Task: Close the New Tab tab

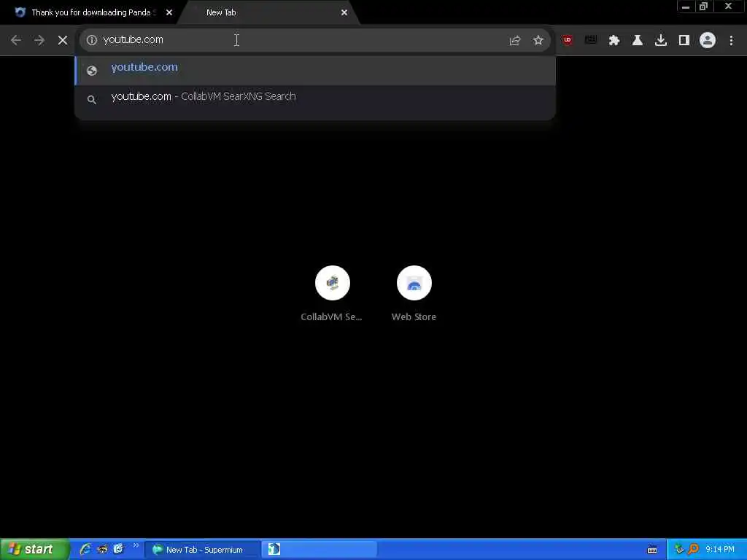Action: [x=344, y=12]
